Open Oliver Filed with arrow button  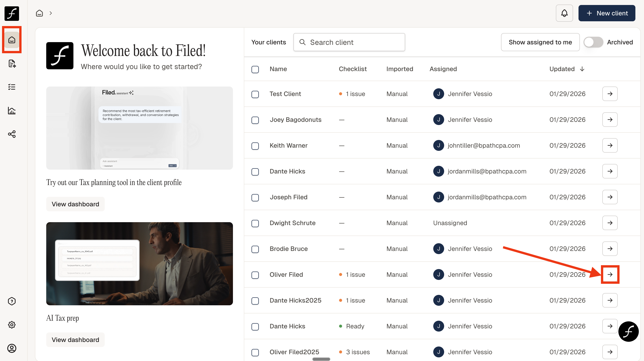pos(610,274)
